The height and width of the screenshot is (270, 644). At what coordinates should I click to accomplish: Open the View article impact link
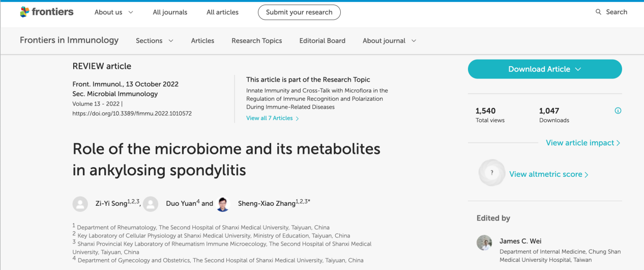[x=582, y=143]
